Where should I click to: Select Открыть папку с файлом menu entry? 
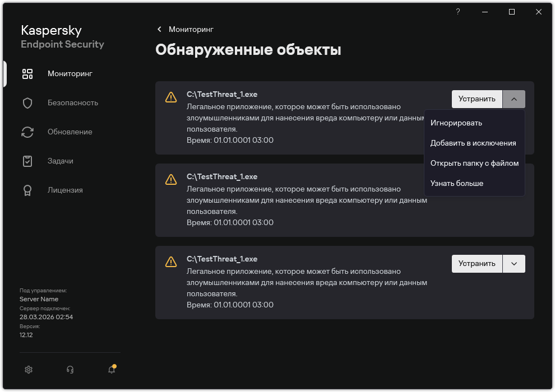tap(474, 164)
